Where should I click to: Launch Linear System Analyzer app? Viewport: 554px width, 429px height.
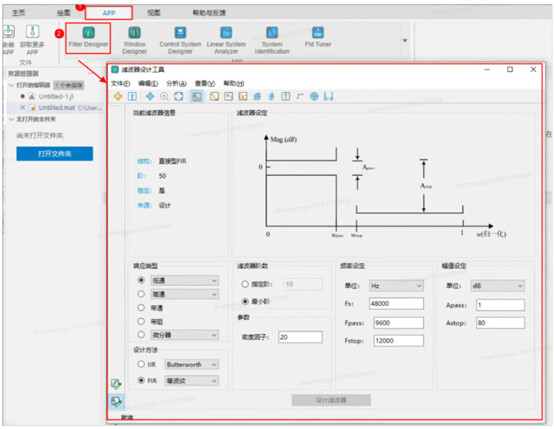pyautogui.click(x=226, y=40)
